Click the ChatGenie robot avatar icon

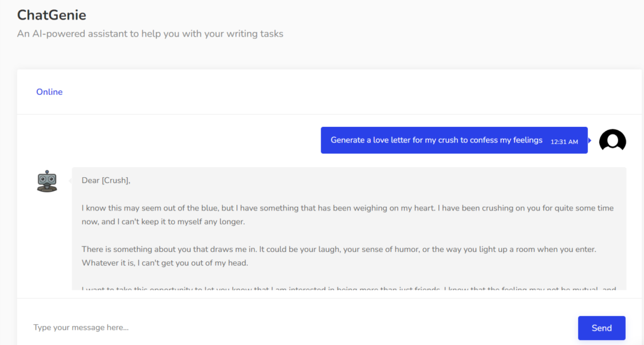tap(47, 181)
